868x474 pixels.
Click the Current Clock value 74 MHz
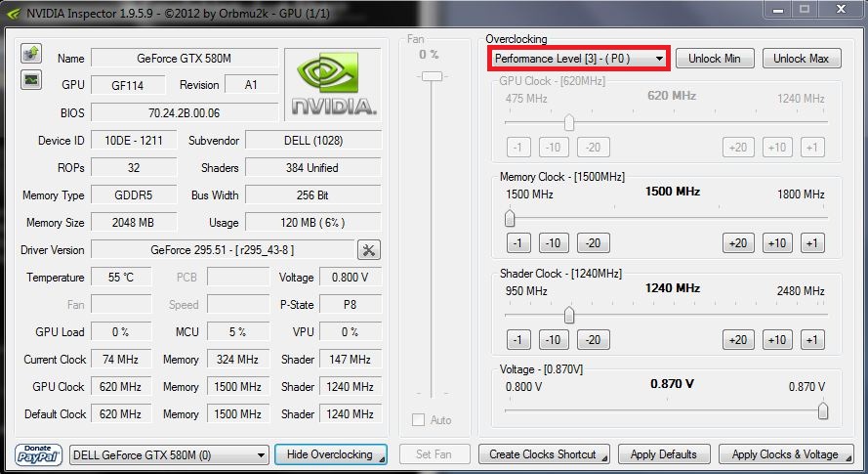tap(121, 360)
